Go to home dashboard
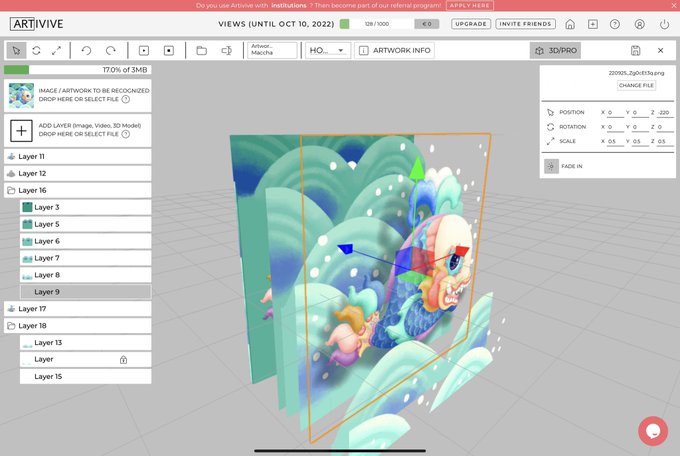This screenshot has height=456, width=680. click(570, 24)
